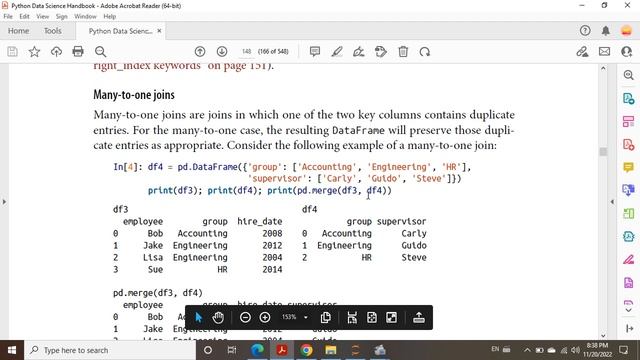Image resolution: width=640 pixels, height=360 pixels.
Task: Rotate the page view
Action: pyautogui.click(x=425, y=51)
